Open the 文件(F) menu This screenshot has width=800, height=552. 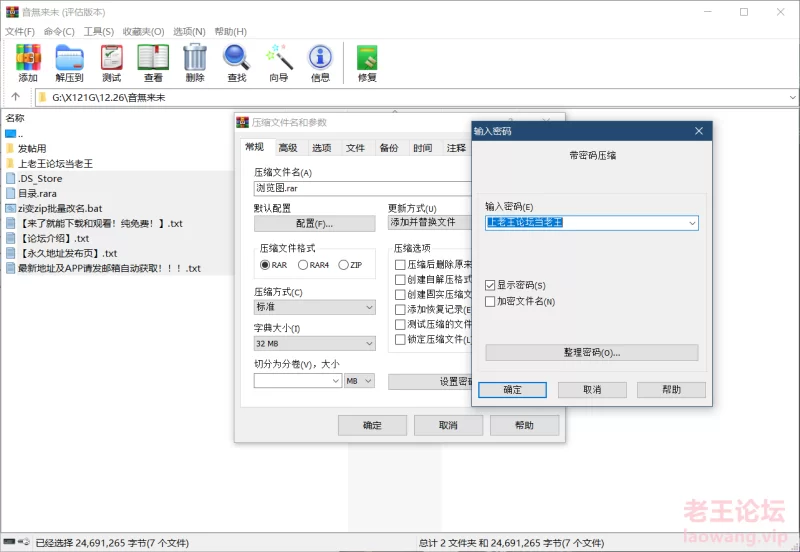(x=20, y=32)
